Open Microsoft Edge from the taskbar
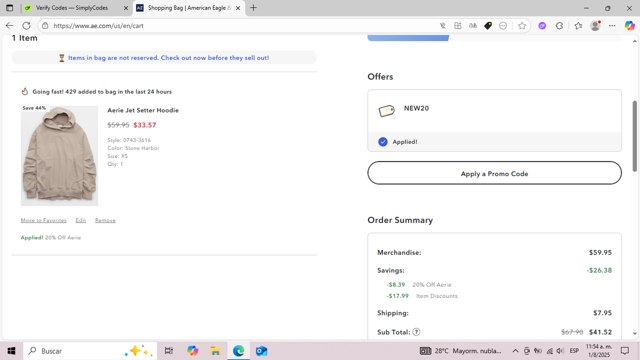The height and width of the screenshot is (360, 640). tap(238, 351)
